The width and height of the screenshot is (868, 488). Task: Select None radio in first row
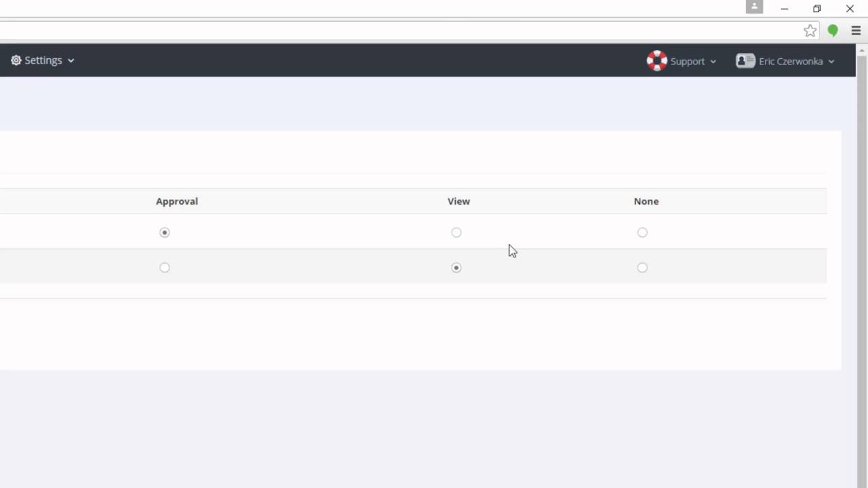(x=642, y=232)
